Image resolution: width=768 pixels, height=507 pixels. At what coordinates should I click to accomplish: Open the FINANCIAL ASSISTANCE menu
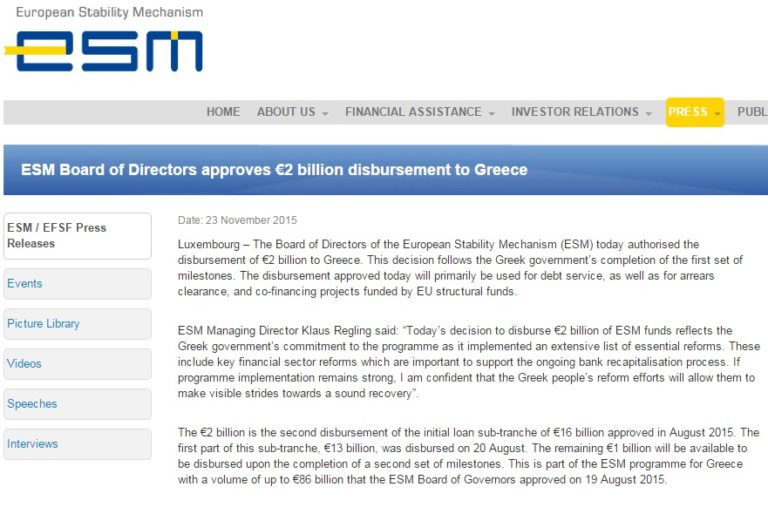(x=413, y=112)
